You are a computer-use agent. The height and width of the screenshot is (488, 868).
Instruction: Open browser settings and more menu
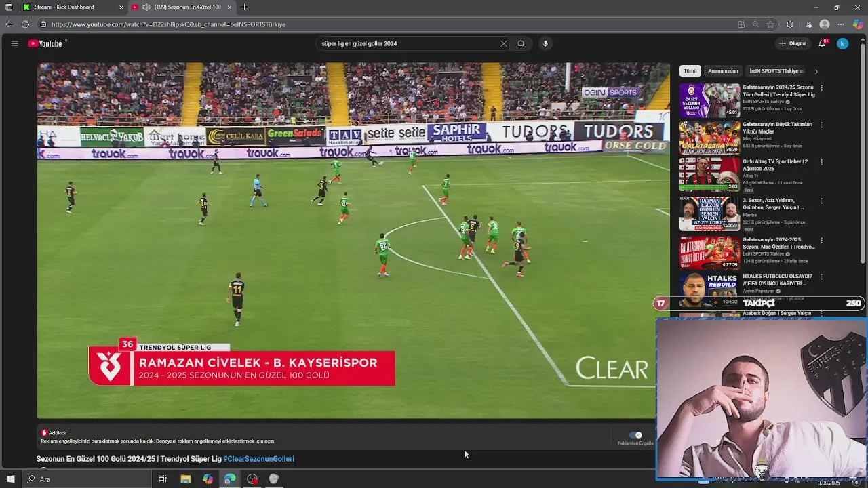[x=841, y=24]
